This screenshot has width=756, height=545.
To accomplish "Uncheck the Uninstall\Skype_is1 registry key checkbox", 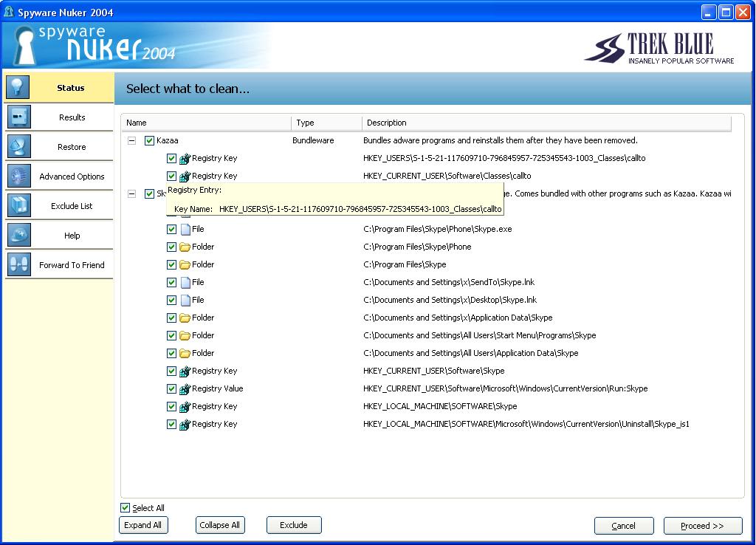I will (171, 425).
